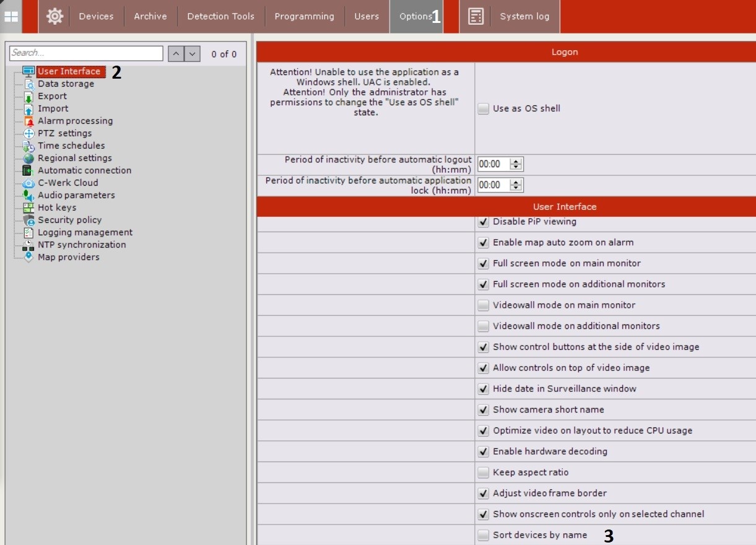756x545 pixels.
Task: Click the Search input field
Action: pos(86,53)
